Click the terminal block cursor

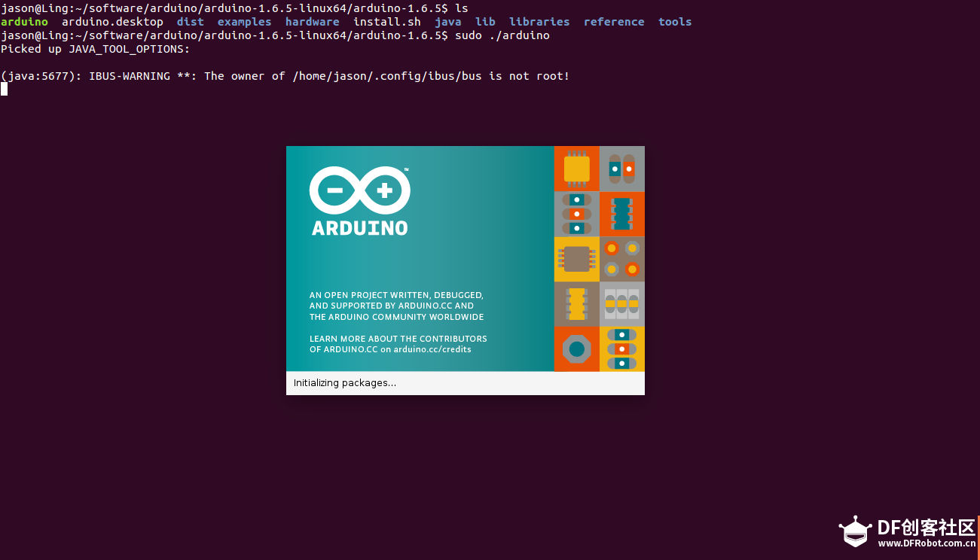pos(4,89)
